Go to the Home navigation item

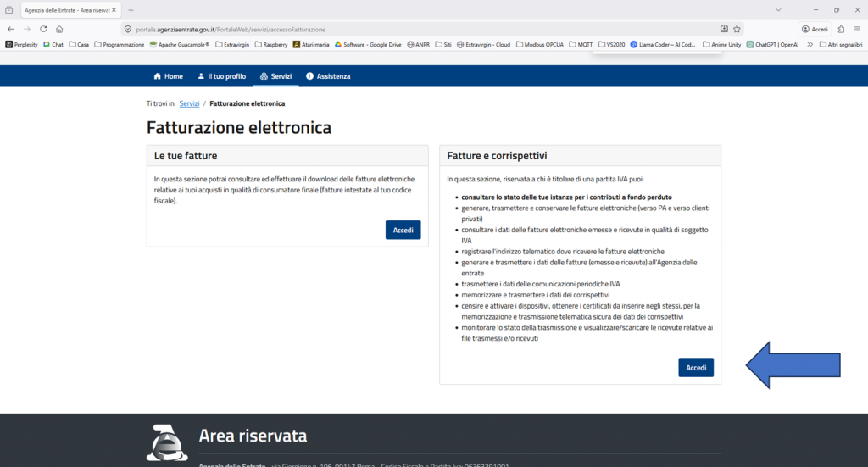[x=168, y=76]
